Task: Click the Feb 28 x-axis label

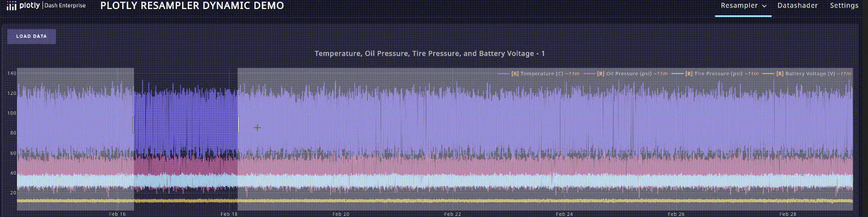Action: click(788, 214)
